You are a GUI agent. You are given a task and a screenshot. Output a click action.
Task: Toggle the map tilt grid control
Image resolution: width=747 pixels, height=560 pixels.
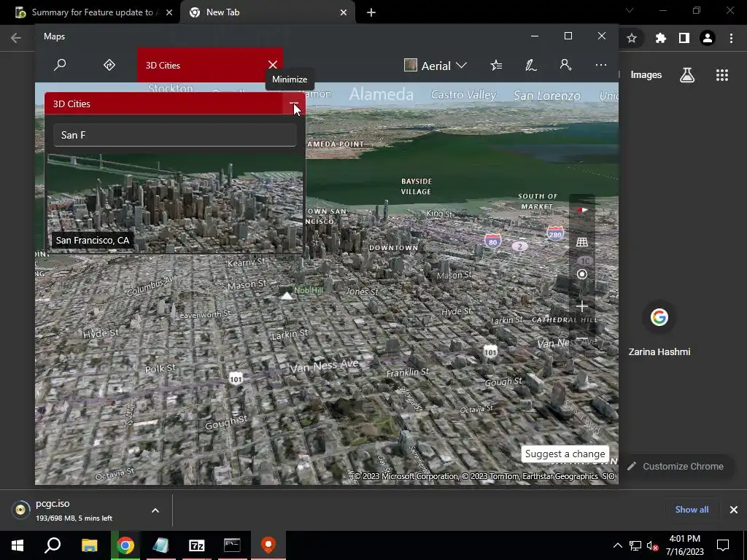click(582, 242)
